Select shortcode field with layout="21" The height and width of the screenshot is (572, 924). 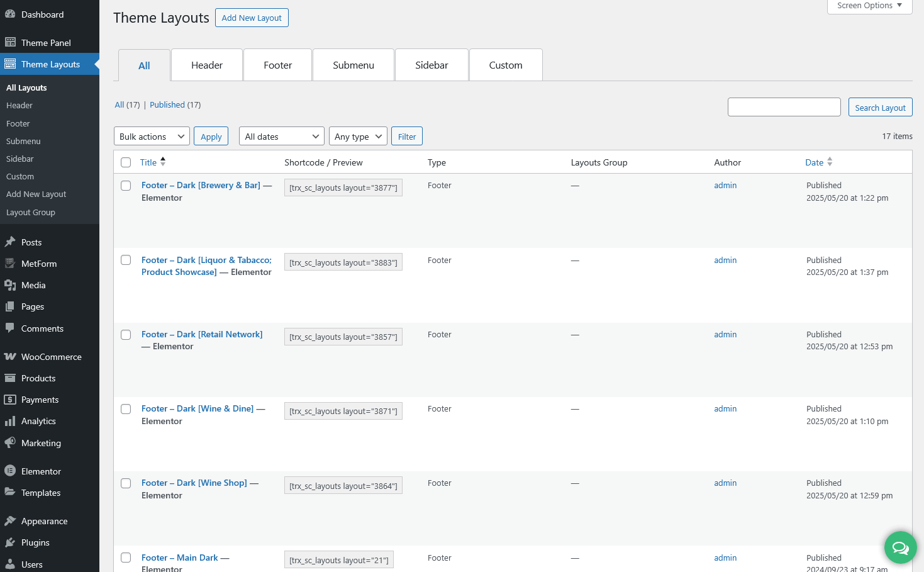click(339, 560)
